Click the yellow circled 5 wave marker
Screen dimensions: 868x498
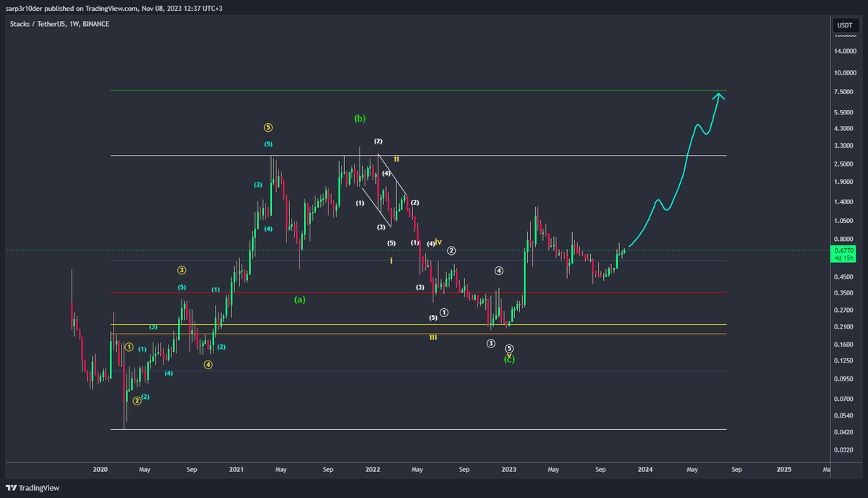click(268, 127)
